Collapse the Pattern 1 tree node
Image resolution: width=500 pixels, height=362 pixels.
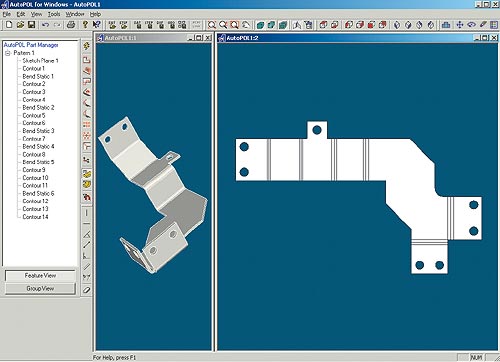pos(8,53)
